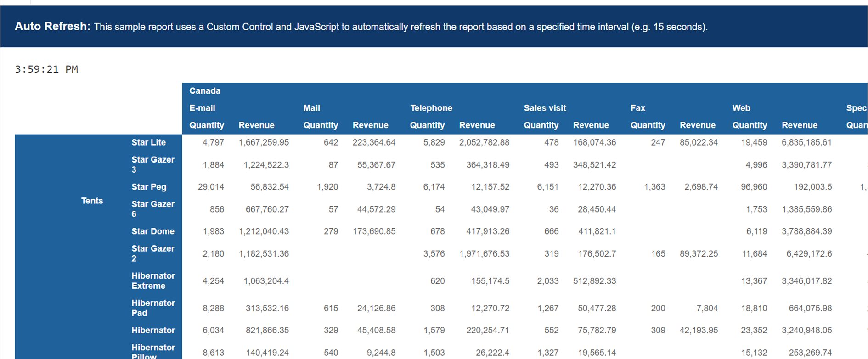Select the value 7,804 in Hibernator Pad row
The height and width of the screenshot is (359, 868).
tap(707, 308)
